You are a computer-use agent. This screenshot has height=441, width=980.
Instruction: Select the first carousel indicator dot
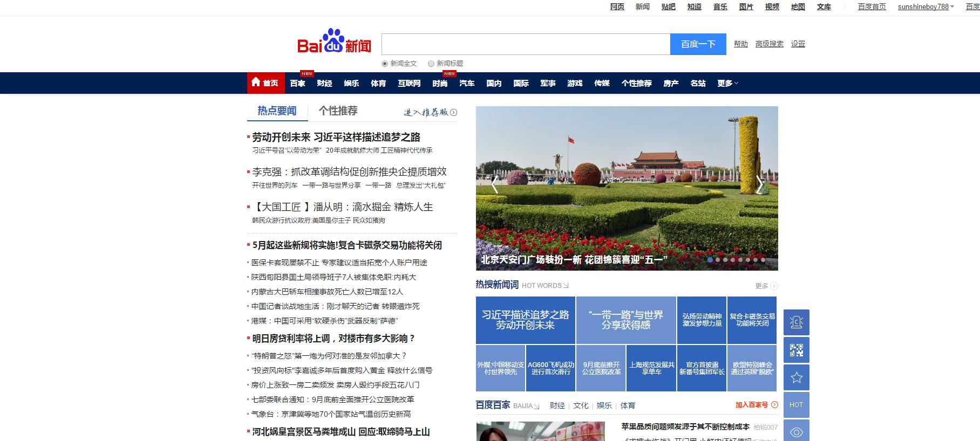pos(710,260)
